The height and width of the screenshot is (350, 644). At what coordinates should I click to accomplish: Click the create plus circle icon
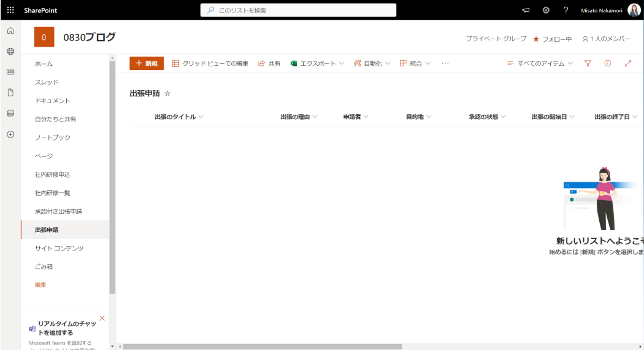(x=10, y=134)
